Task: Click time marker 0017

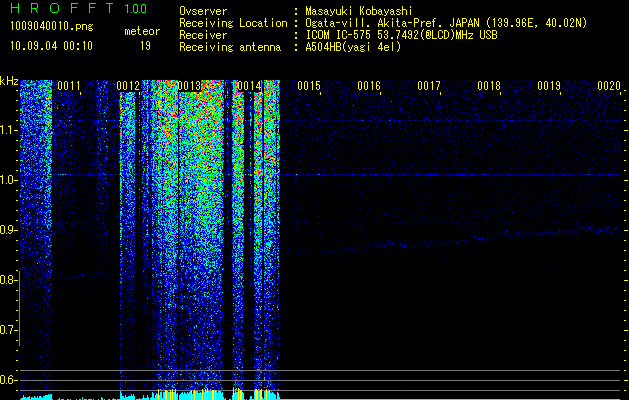Action: pos(429,86)
